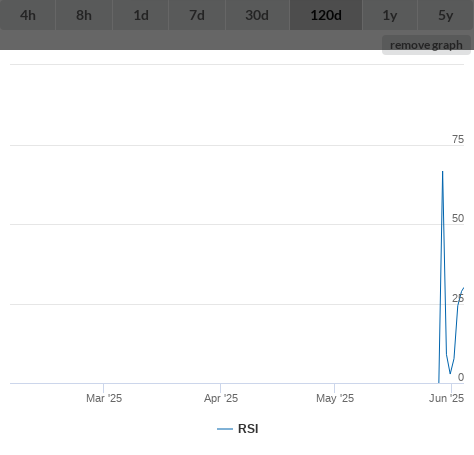The image size is (474, 455).
Task: Toggle the RSI series in the legend
Action: [238, 429]
